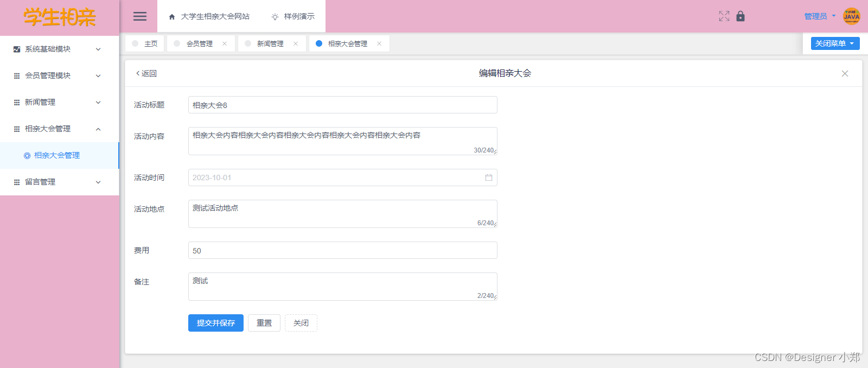
Task: Click the grid icon beside 会员管理模块
Action: 17,76
